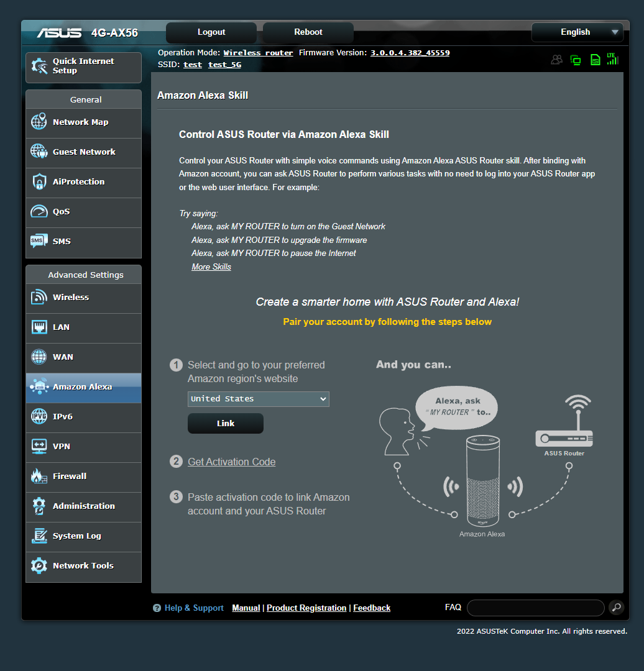The width and height of the screenshot is (644, 671).
Task: Open the System Log menu item
Action: click(x=83, y=536)
